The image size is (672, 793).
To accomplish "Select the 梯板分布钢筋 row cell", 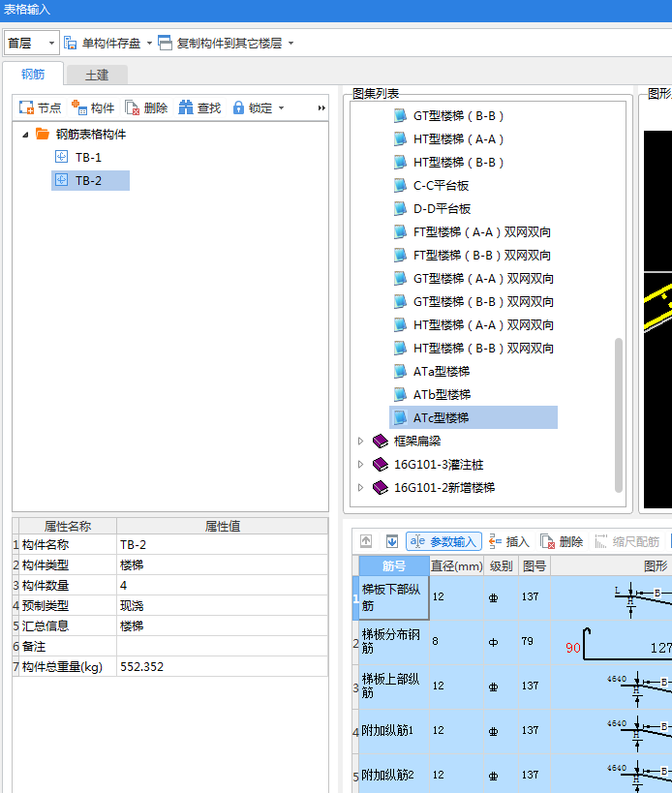I will (394, 642).
